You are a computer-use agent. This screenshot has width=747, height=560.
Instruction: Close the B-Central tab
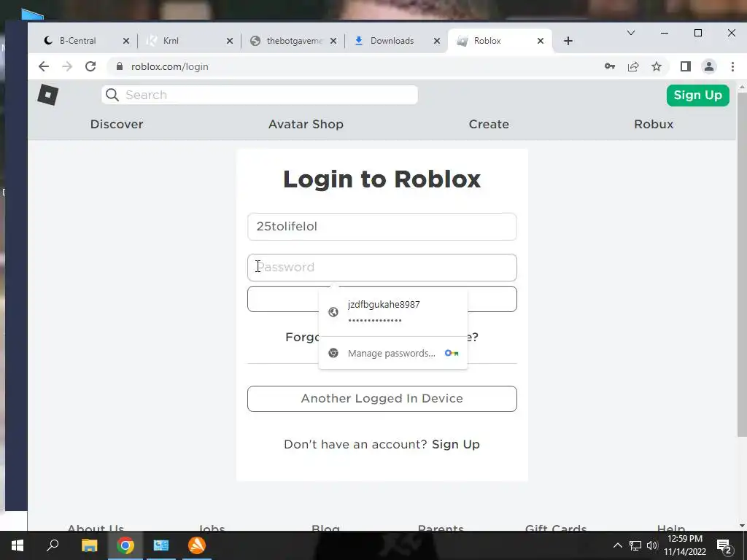pyautogui.click(x=125, y=41)
